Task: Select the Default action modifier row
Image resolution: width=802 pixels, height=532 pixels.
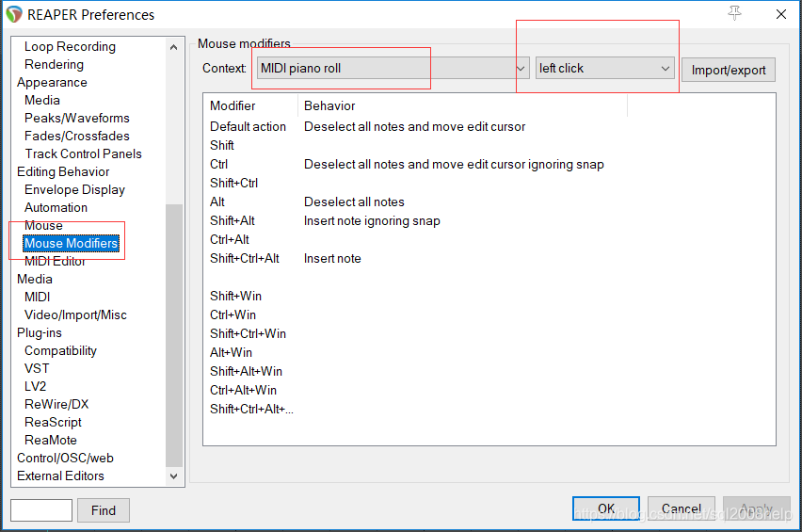Action: (x=489, y=127)
